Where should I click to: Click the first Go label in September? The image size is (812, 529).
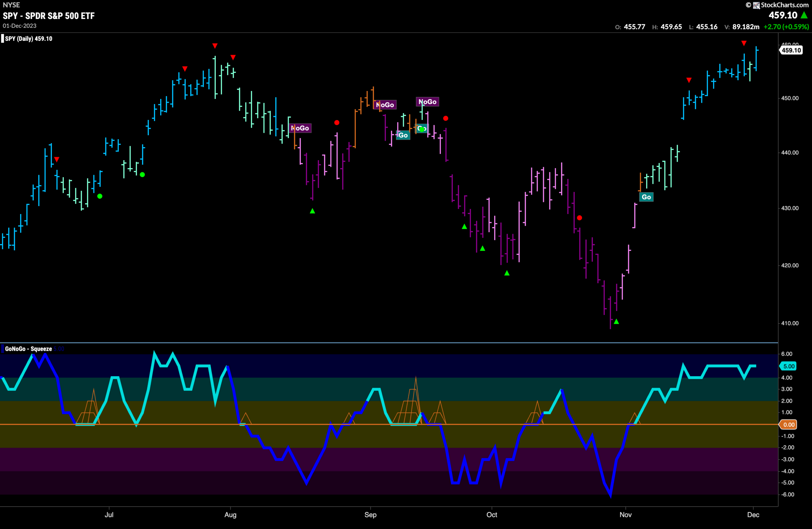click(403, 135)
